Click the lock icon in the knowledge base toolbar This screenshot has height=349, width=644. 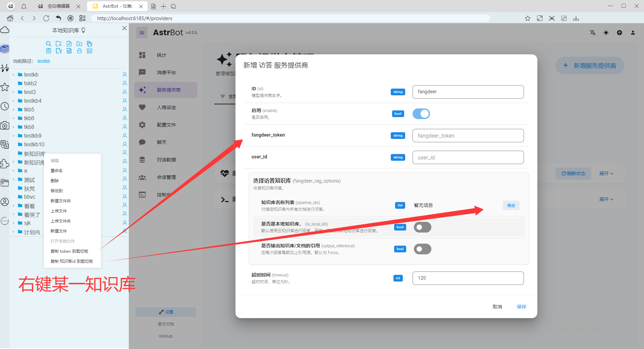tap(79, 50)
